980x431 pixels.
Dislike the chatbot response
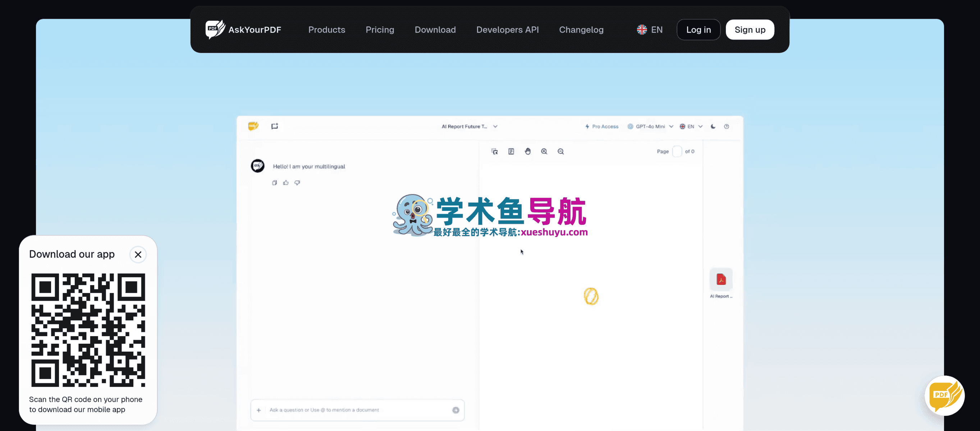(297, 183)
